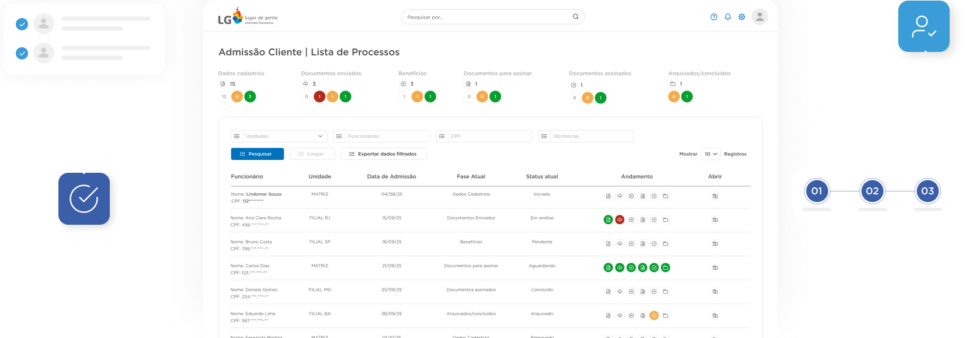The width and height of the screenshot is (980, 338).
Task: Open the Mostrar 10 records dropdown
Action: coord(710,154)
